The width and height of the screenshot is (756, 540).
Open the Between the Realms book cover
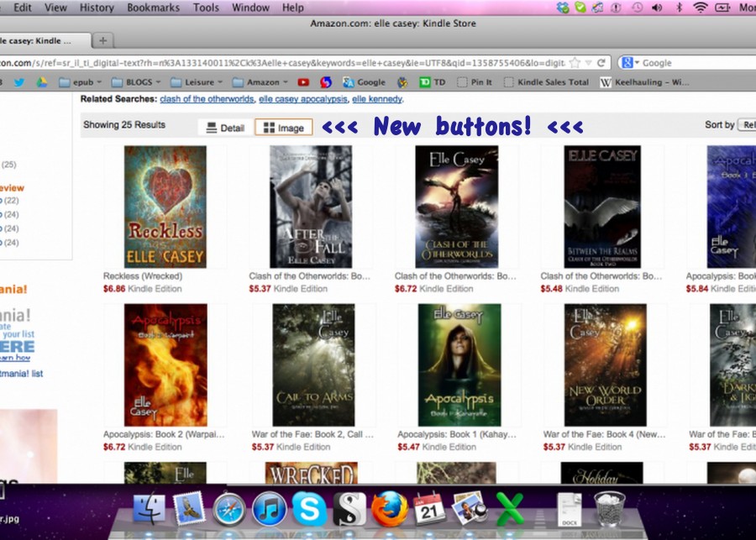[x=602, y=207]
